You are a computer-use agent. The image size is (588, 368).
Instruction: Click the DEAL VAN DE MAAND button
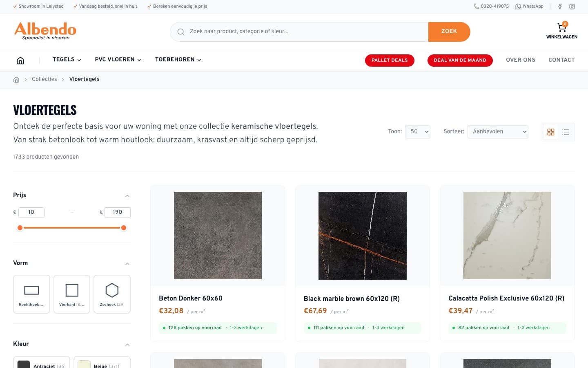click(460, 60)
